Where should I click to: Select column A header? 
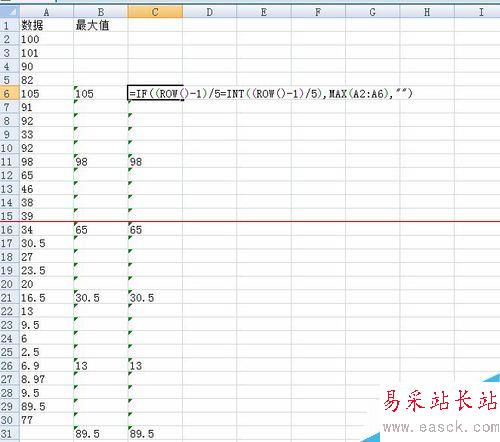pos(47,12)
